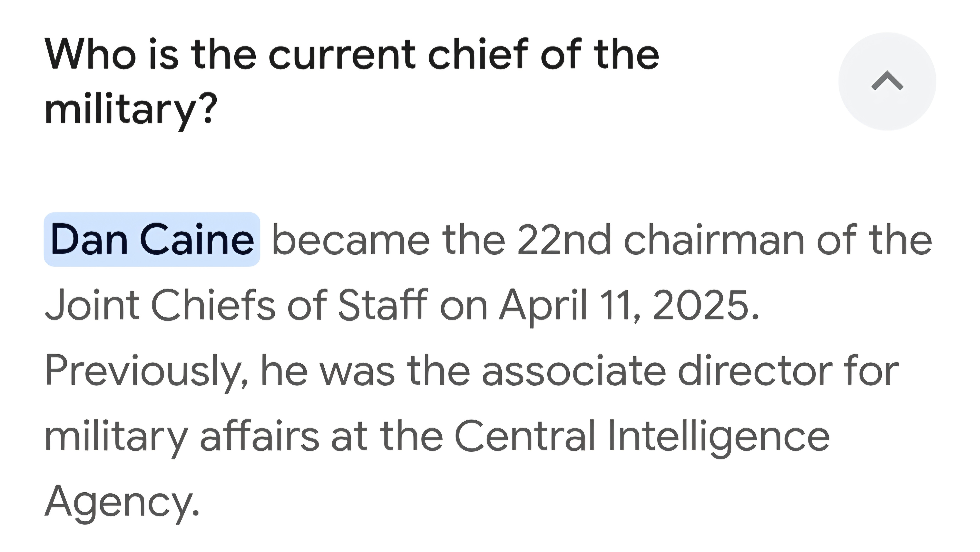This screenshot has width=980, height=552.
Task: Click the word "associate" in the answer
Action: (574, 370)
